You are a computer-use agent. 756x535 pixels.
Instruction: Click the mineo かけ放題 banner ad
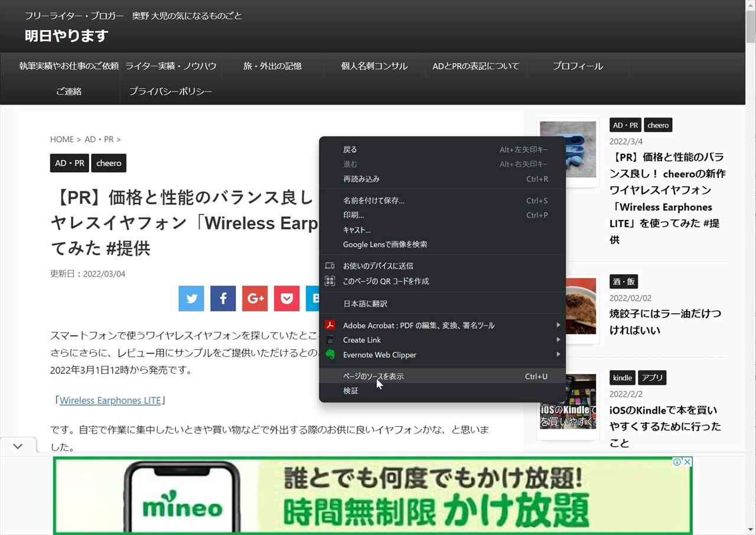pyautogui.click(x=373, y=495)
